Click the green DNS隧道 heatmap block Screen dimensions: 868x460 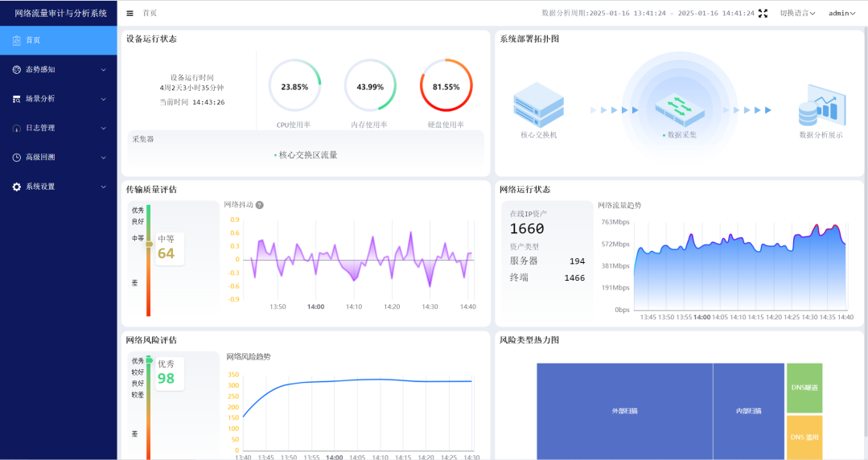tap(804, 388)
